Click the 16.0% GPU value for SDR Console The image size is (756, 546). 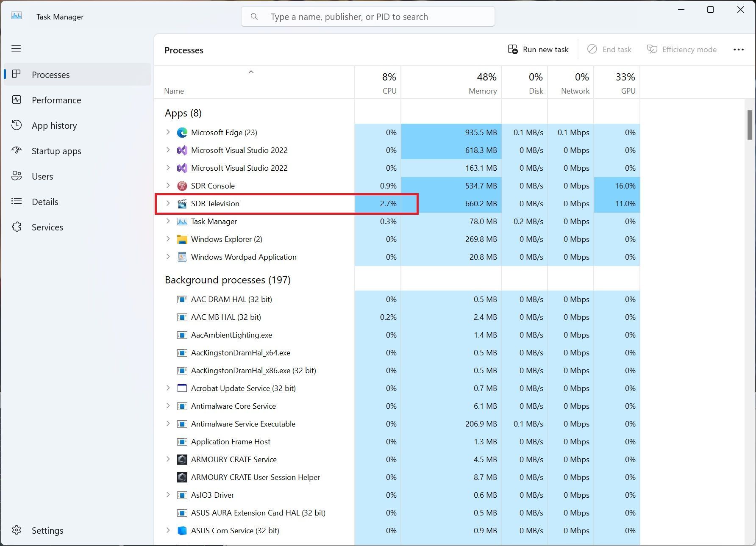[625, 186]
